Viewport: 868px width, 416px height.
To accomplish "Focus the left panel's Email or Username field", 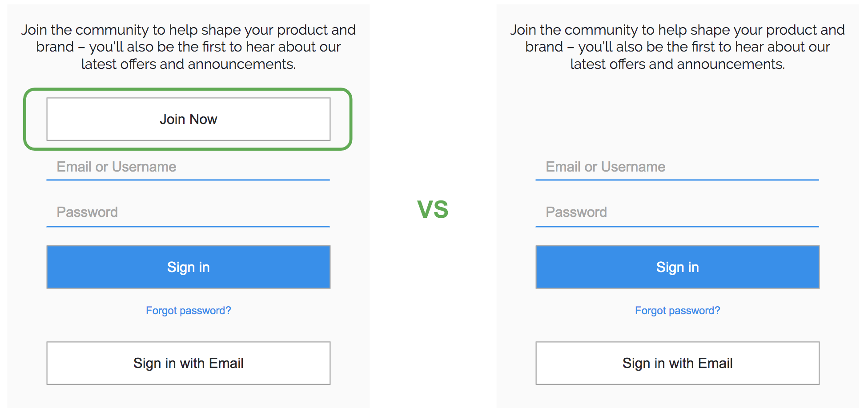I will [188, 167].
